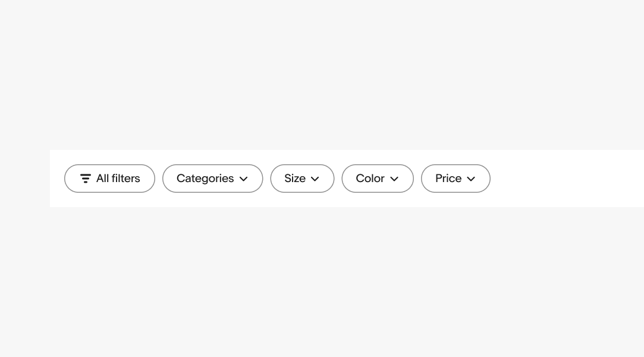Expand the Color filter dropdown
644x357 pixels.
click(x=377, y=178)
